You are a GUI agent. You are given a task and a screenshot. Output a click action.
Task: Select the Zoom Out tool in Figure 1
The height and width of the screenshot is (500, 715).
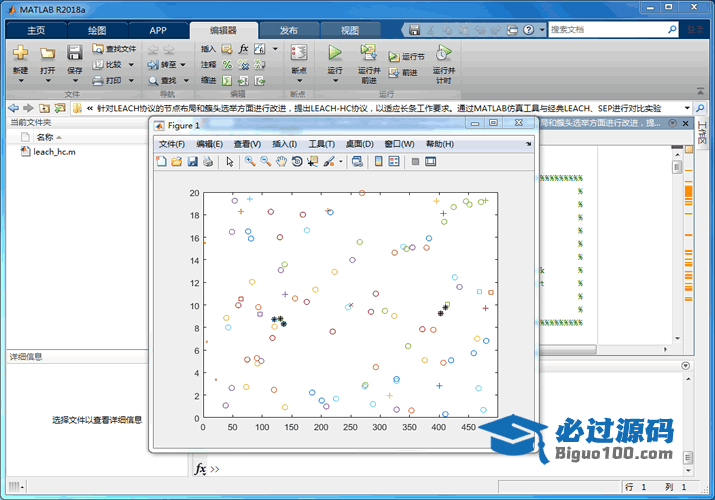coord(265,161)
